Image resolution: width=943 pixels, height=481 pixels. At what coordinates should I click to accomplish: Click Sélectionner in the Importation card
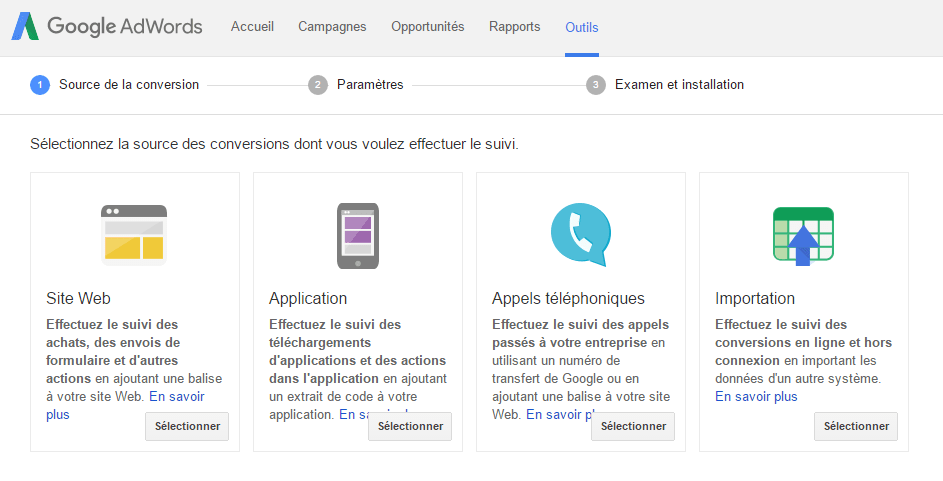[x=856, y=426]
